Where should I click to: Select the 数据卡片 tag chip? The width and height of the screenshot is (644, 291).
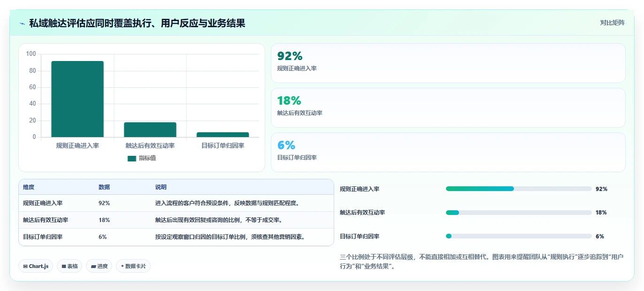pos(133,266)
